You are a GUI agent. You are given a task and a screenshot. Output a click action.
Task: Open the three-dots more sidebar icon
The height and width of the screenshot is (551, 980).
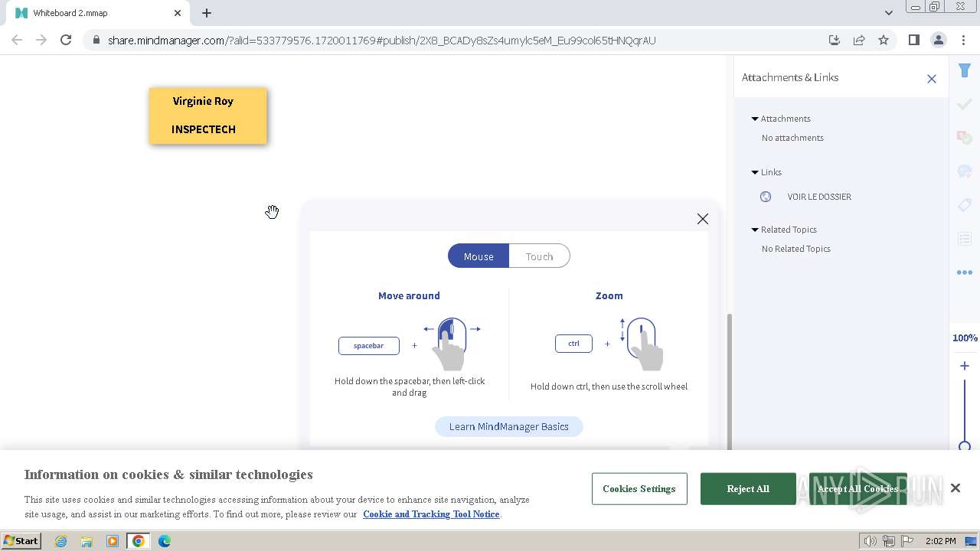click(x=964, y=272)
